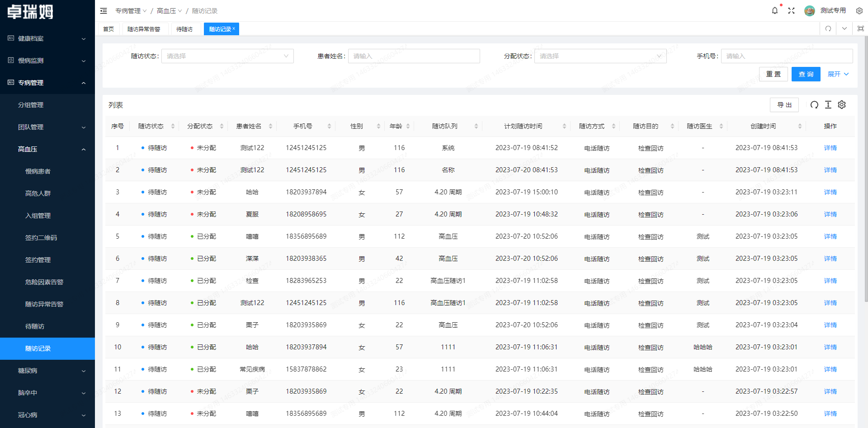Focus 手机号 input field
This screenshot has width=868, height=428.
tap(787, 56)
